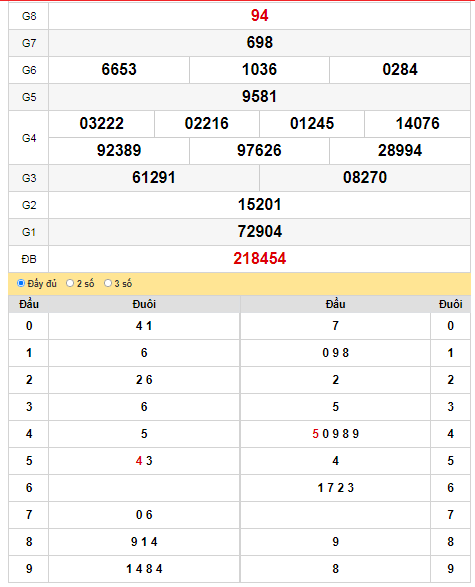Screen dimensions: 475x587
Task: Click the G1 result 72904
Action: [x=259, y=231]
